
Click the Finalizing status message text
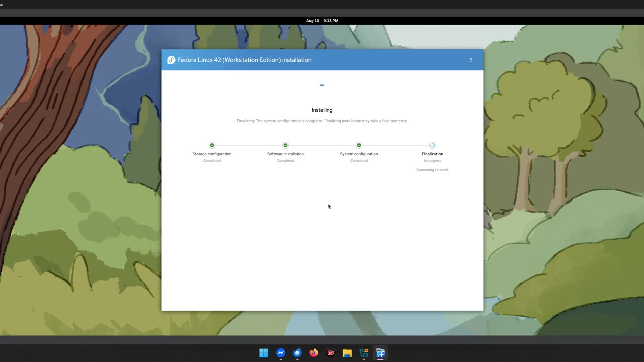click(322, 121)
